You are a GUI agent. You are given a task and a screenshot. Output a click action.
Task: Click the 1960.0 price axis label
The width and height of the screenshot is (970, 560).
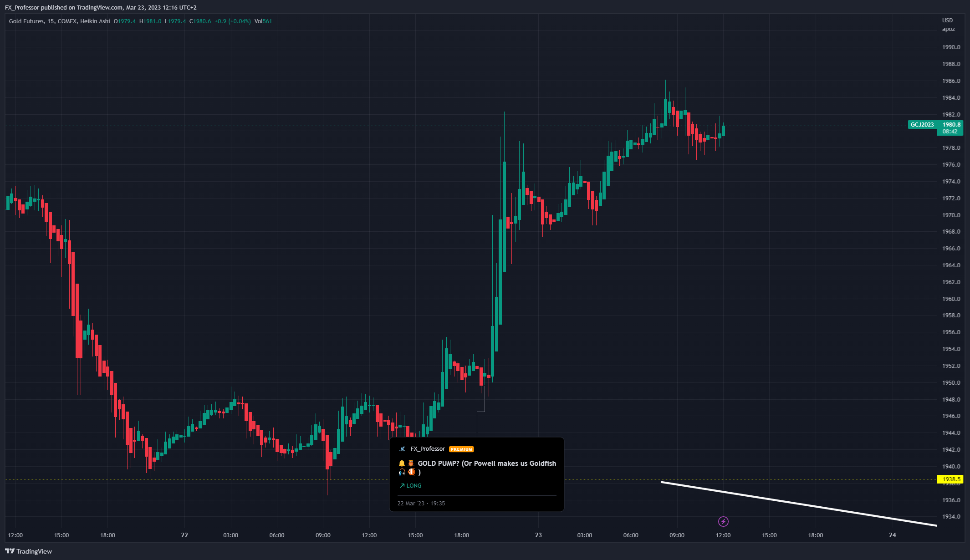point(951,299)
